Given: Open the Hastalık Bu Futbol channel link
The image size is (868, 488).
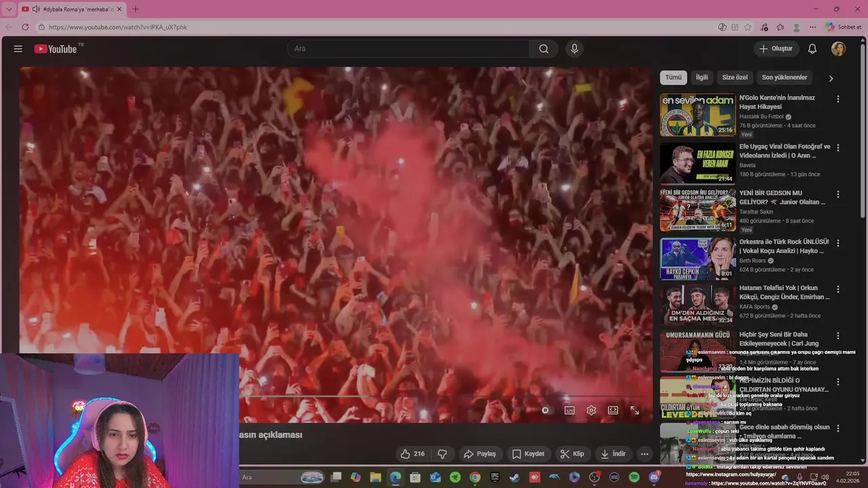Looking at the screenshot, I should coord(762,117).
